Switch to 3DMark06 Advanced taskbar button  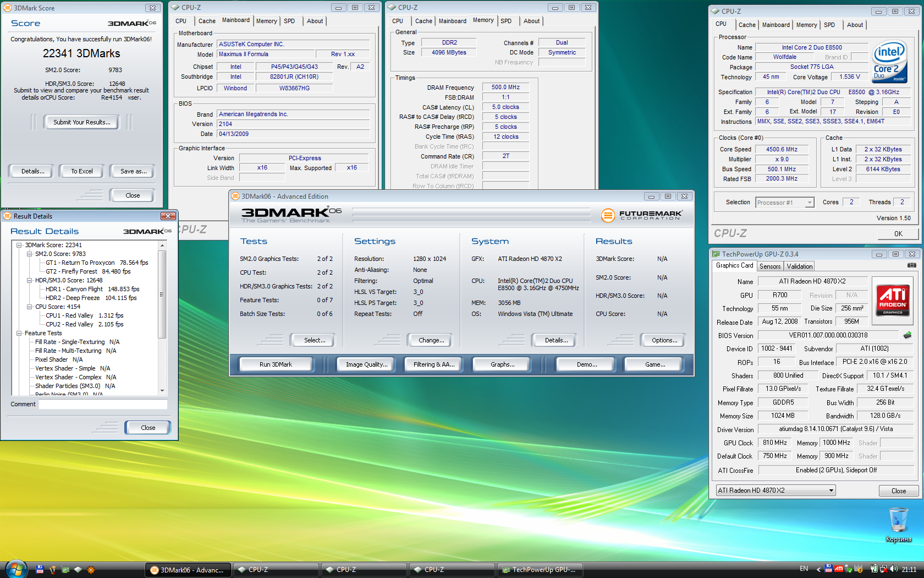[188, 570]
